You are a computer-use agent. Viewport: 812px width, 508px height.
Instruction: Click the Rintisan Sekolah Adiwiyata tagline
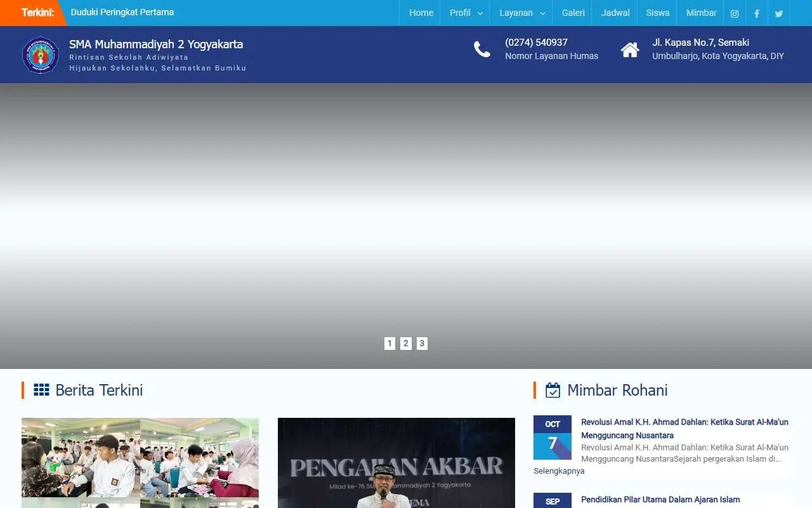click(129, 57)
